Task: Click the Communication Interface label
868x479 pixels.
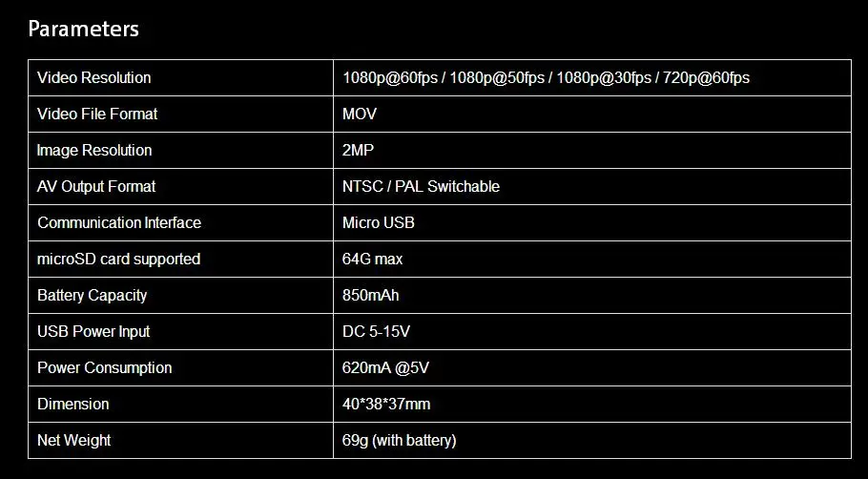Action: [x=119, y=222]
